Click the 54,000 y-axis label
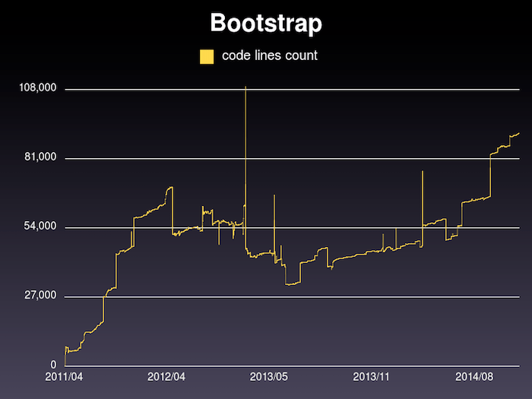 pos(40,226)
